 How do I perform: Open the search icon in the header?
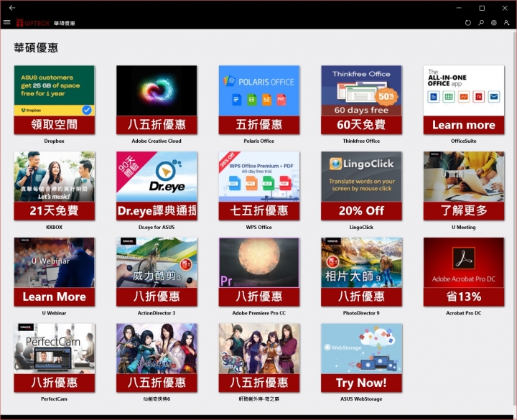pos(481,23)
